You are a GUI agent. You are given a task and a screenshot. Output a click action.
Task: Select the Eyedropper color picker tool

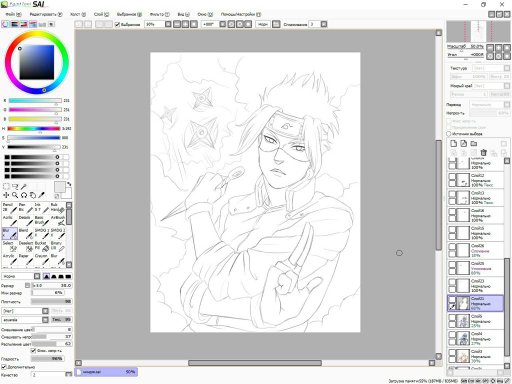(x=41, y=195)
